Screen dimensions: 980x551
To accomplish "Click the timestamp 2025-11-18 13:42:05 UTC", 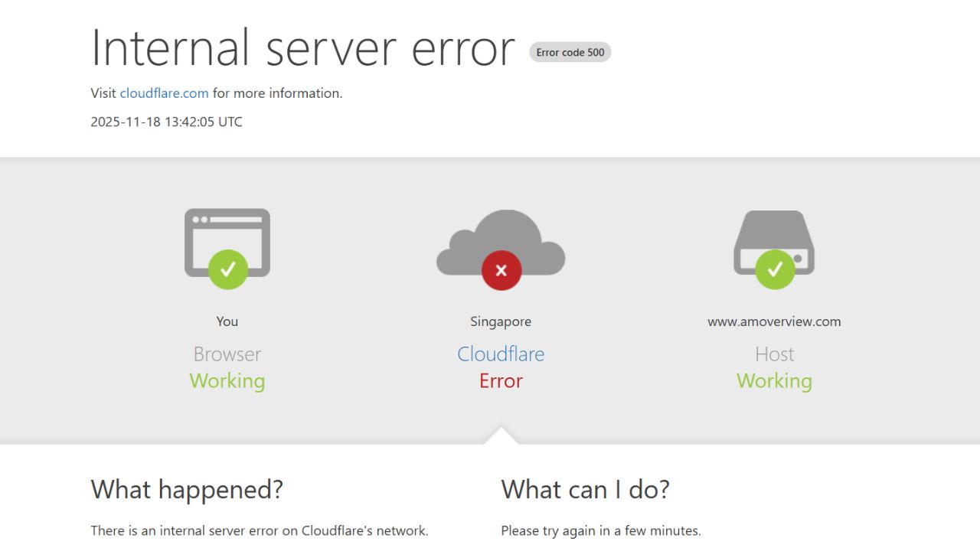I will [166, 122].
